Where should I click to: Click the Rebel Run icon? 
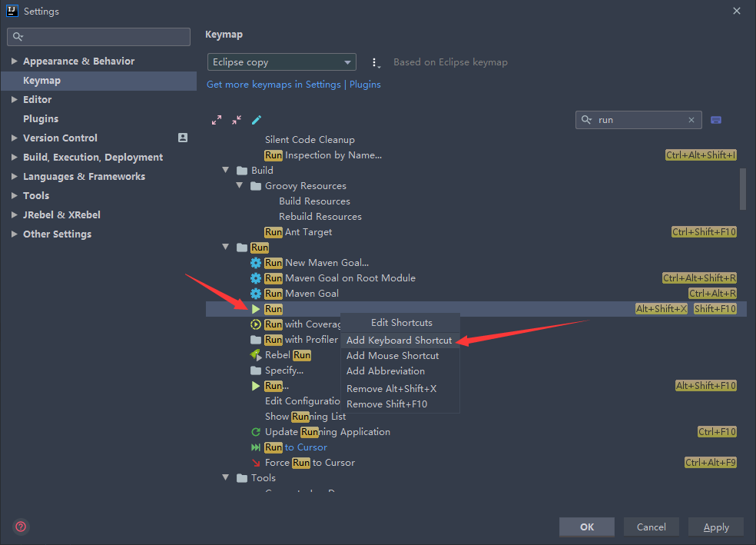(256, 355)
